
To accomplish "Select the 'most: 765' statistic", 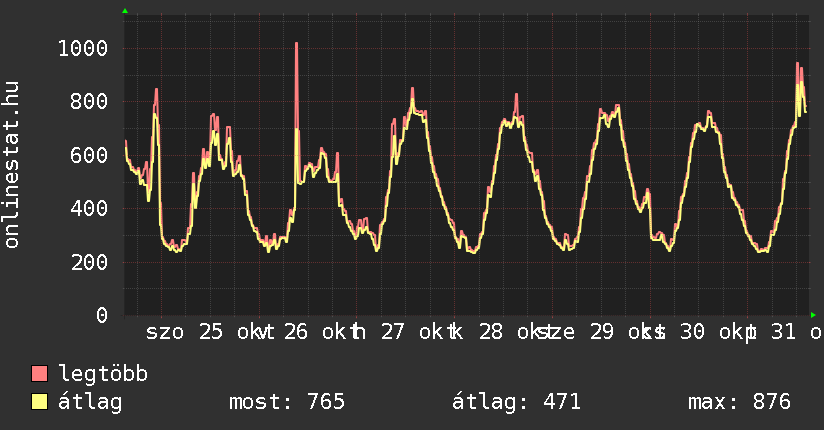I will (x=287, y=402).
